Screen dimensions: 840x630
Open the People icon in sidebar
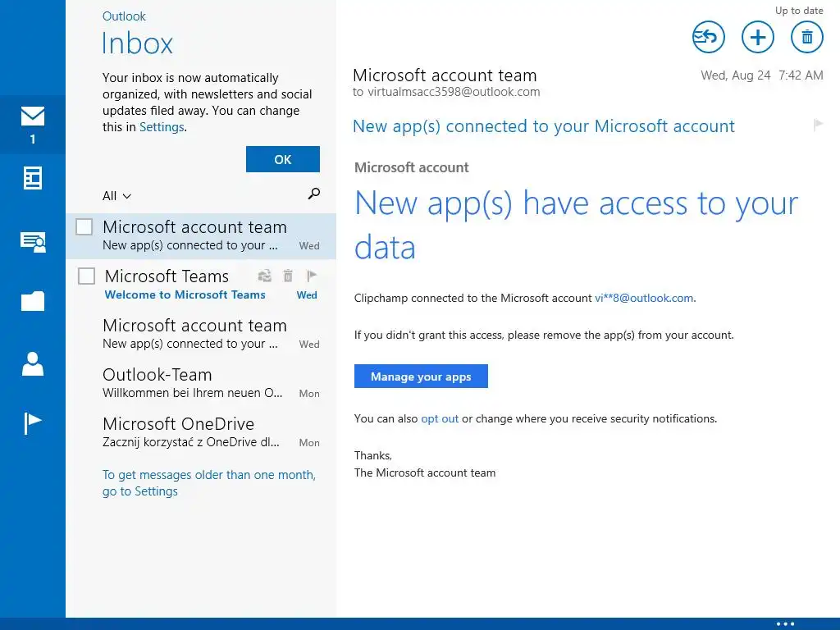33,363
